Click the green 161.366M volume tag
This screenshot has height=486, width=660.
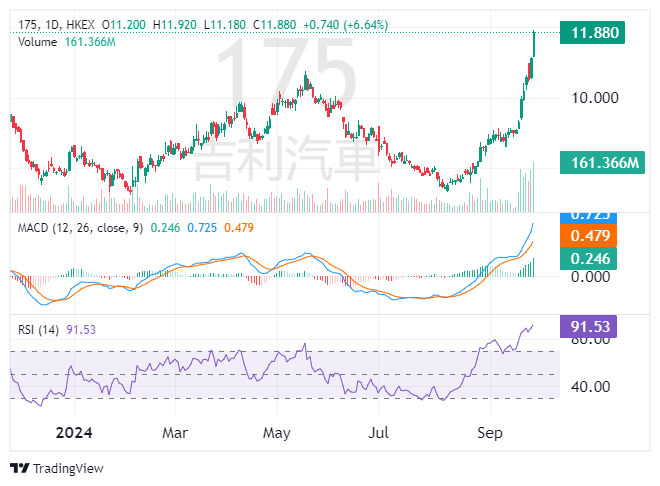point(592,162)
